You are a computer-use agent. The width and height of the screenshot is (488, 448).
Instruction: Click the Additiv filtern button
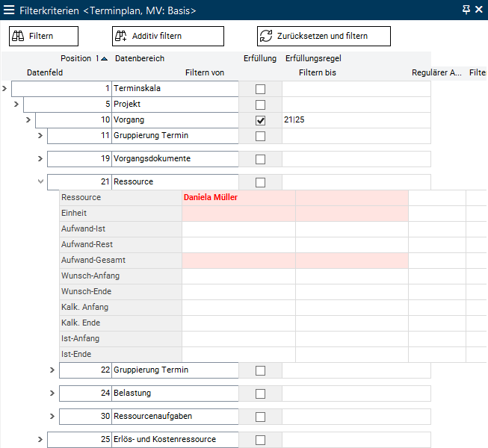click(168, 36)
